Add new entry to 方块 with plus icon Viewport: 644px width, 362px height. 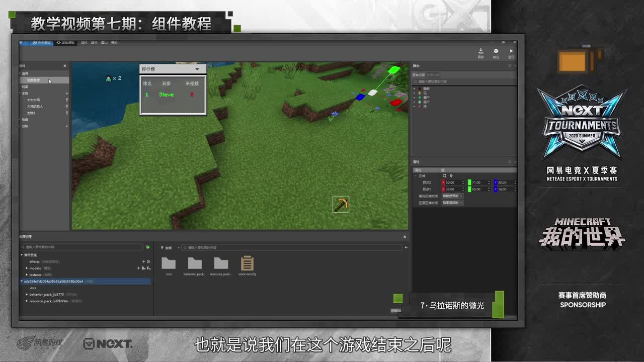(66, 126)
